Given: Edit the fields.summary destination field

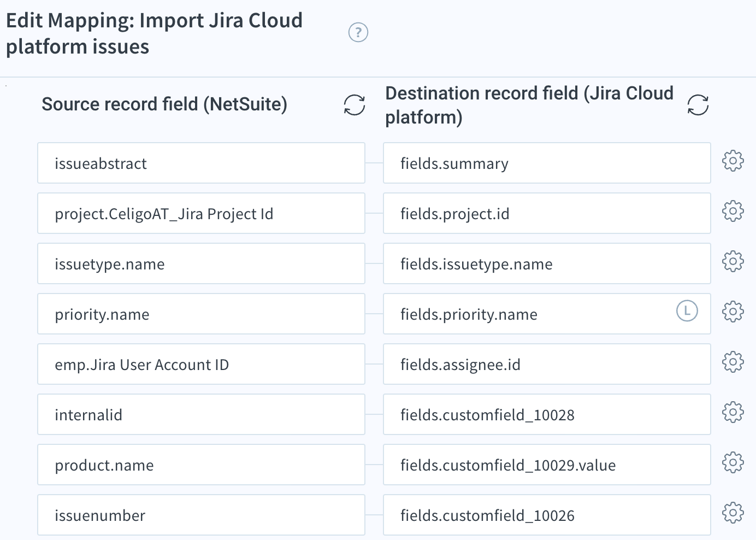Looking at the screenshot, I should (547, 163).
